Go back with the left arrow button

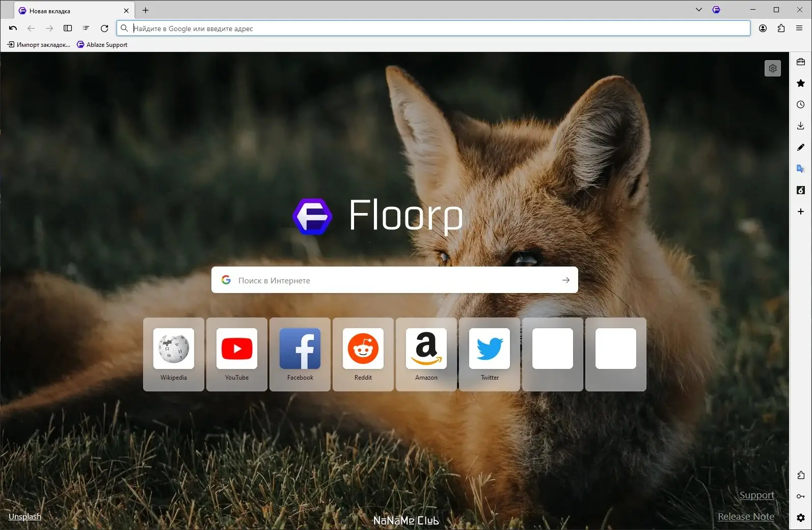[31, 29]
